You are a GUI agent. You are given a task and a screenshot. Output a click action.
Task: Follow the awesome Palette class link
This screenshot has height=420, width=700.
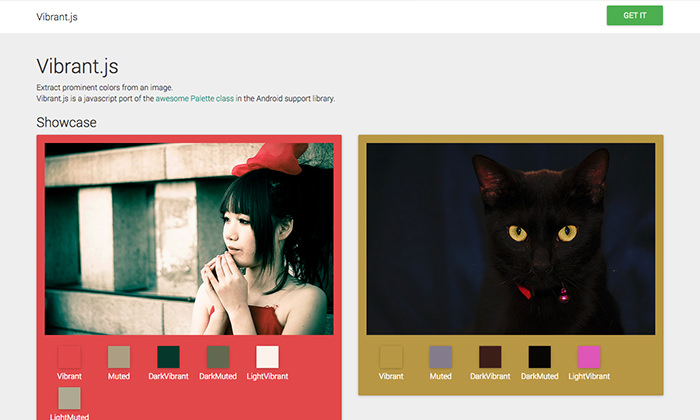[x=195, y=99]
